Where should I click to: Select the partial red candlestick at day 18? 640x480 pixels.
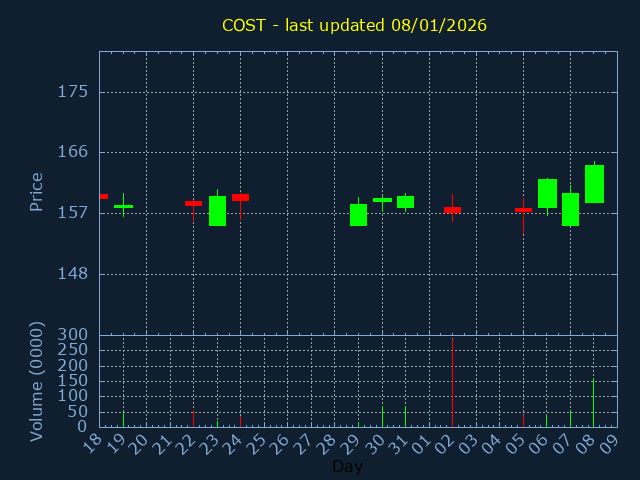tap(104, 196)
